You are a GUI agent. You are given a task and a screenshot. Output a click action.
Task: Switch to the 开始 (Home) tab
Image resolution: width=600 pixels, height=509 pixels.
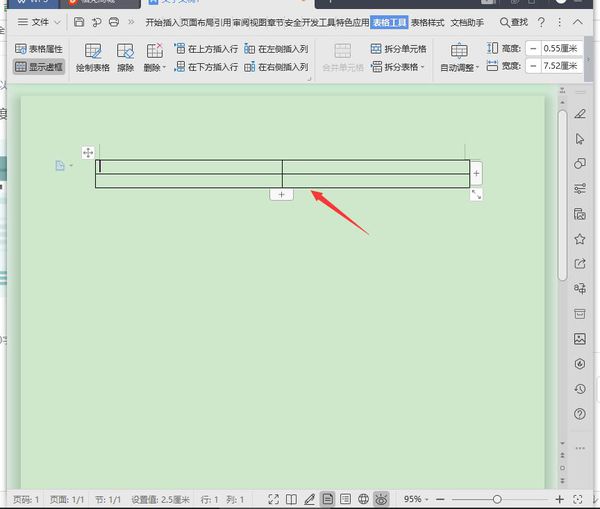pyautogui.click(x=154, y=23)
